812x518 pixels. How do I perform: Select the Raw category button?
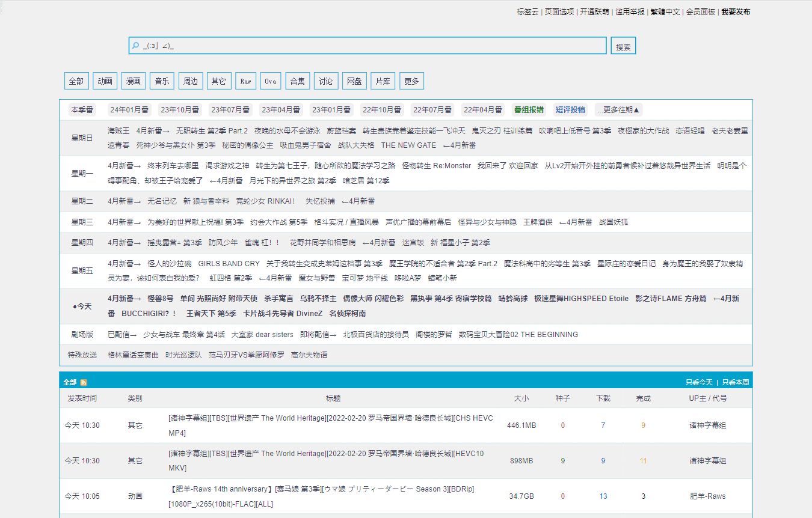[246, 81]
